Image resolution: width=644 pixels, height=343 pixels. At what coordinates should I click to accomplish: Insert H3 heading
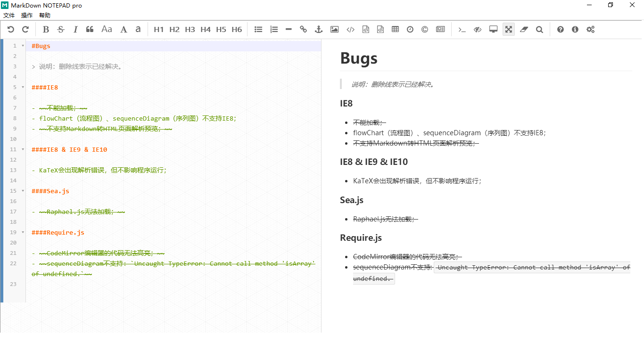[x=190, y=29]
